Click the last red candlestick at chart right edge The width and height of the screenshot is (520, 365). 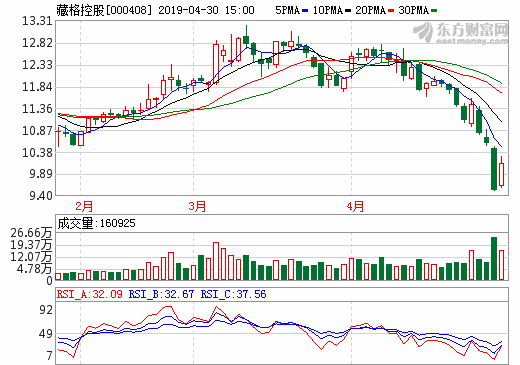[x=501, y=172]
